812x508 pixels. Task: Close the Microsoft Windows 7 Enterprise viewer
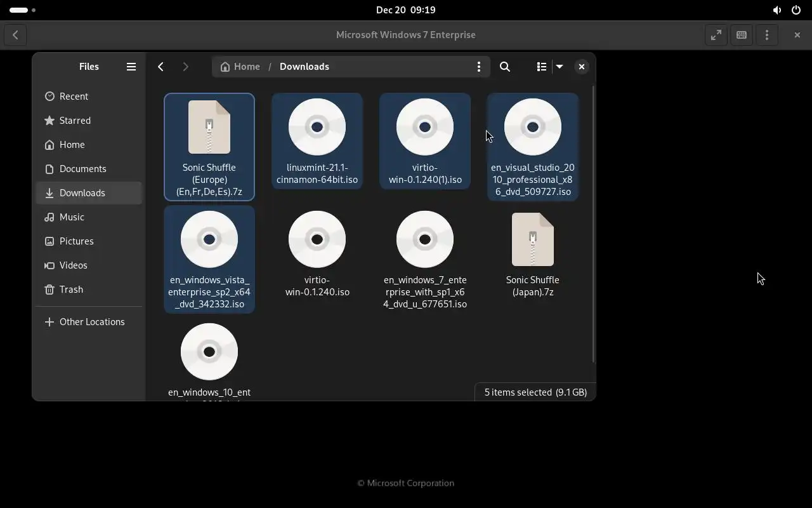pyautogui.click(x=797, y=35)
